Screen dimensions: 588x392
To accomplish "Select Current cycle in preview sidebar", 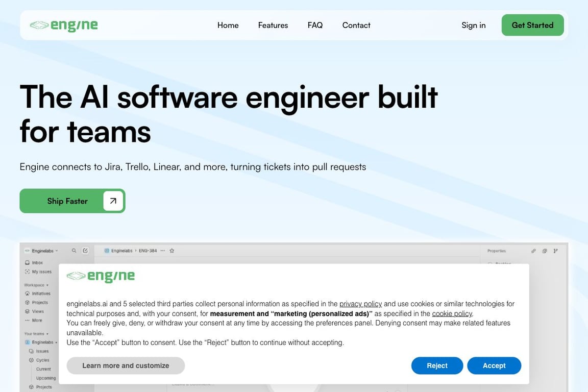I will pyautogui.click(x=43, y=369).
